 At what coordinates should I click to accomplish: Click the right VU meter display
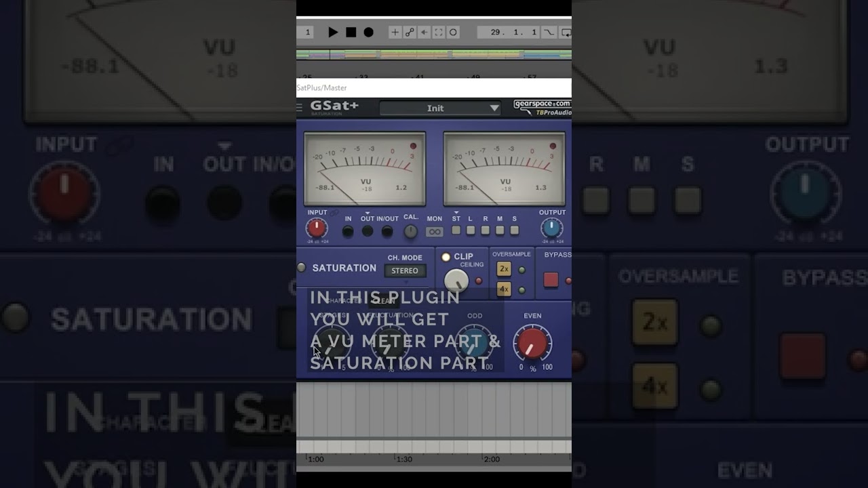(x=504, y=169)
